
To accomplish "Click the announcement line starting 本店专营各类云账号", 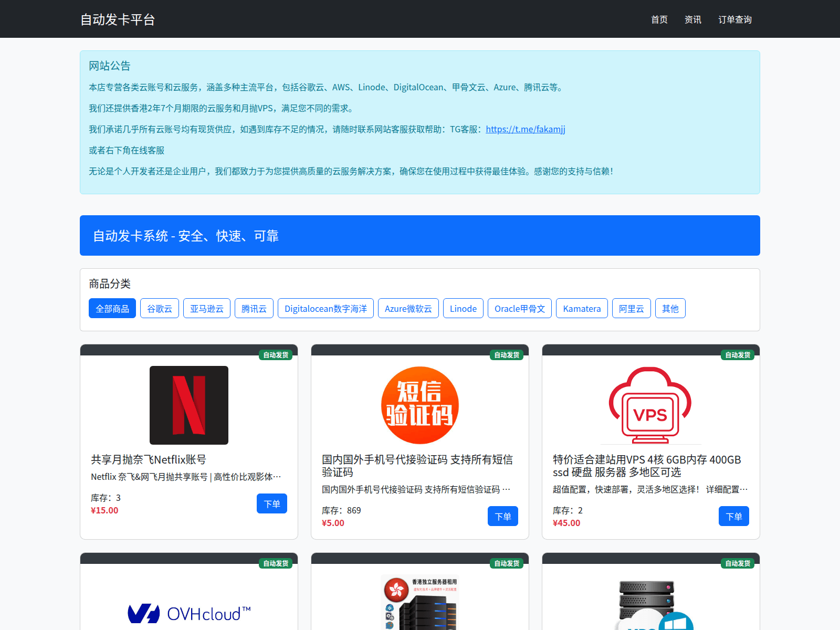I will pos(327,87).
